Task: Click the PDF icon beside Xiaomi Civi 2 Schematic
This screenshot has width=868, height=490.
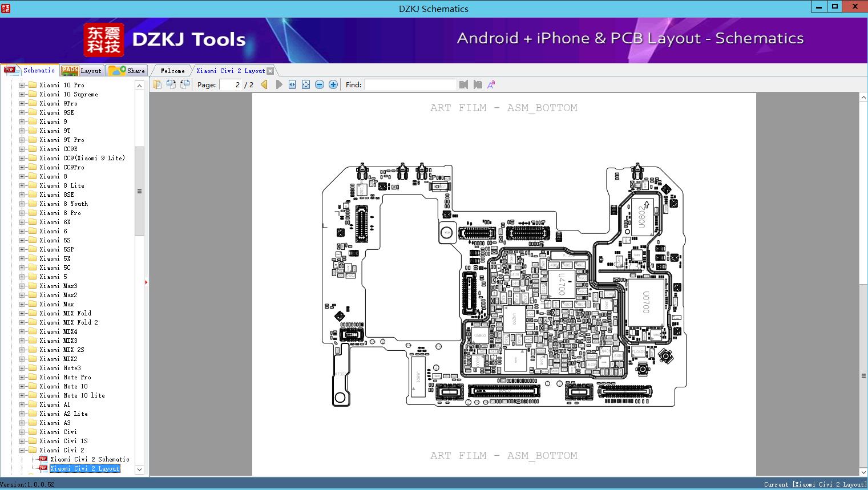Action: pyautogui.click(x=43, y=459)
